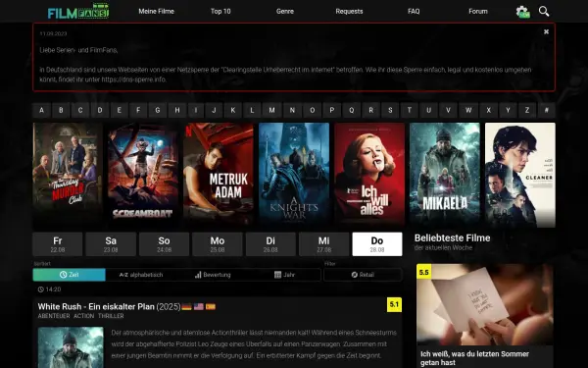Screen dimensions: 588x368
Task: Filter movies by letter D
Action: pos(100,110)
